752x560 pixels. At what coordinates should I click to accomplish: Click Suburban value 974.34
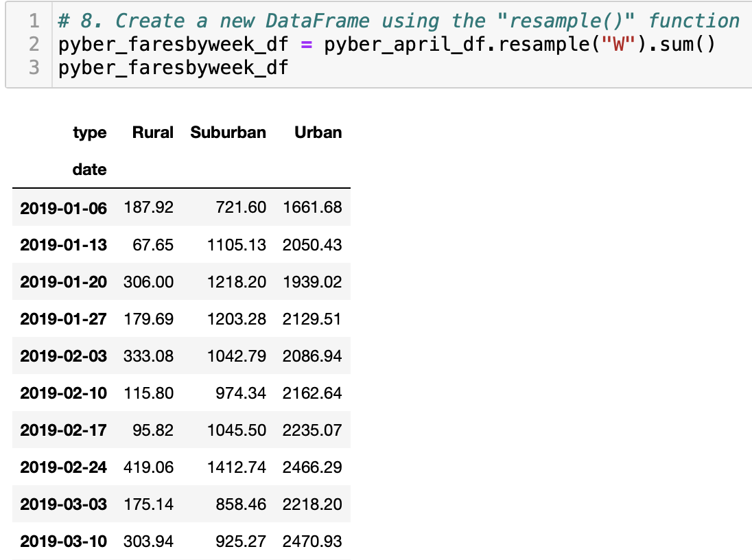(241, 393)
